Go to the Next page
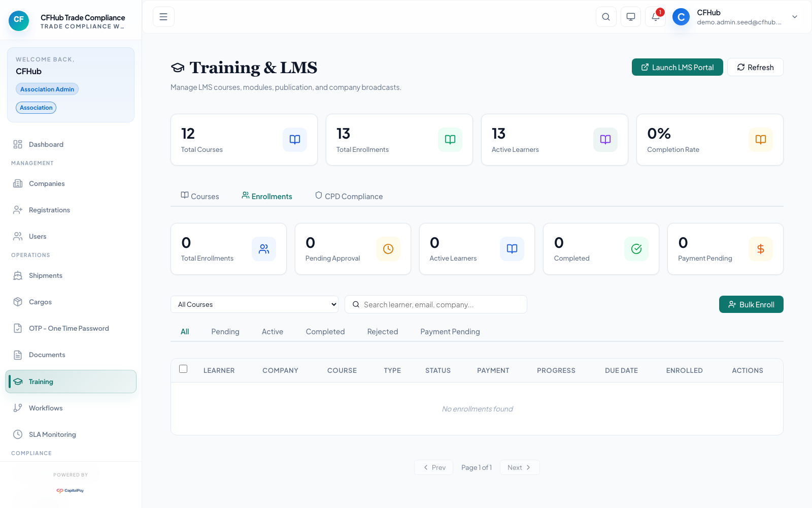The image size is (812, 508). coord(519,467)
